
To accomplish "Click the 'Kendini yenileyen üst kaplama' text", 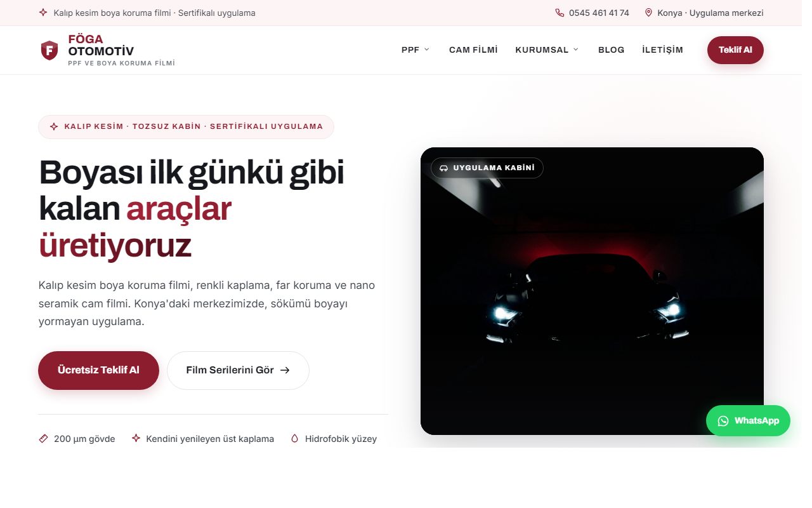I will tap(210, 439).
